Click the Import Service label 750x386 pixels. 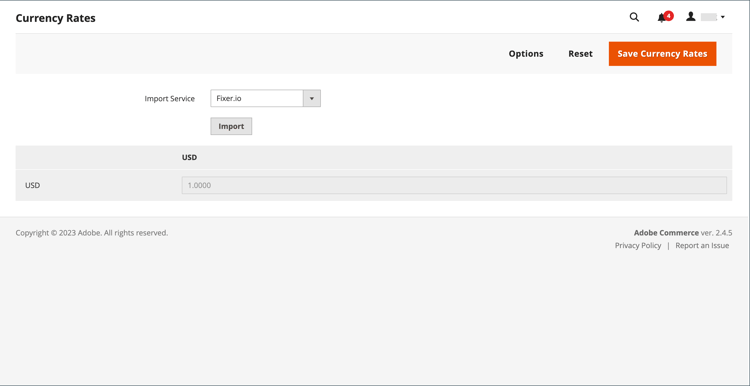169,99
